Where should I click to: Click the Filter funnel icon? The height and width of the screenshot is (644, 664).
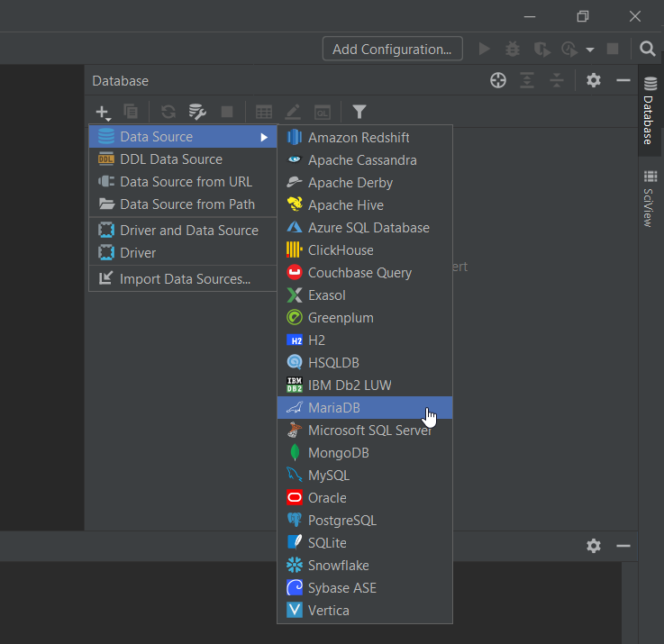pos(359,112)
